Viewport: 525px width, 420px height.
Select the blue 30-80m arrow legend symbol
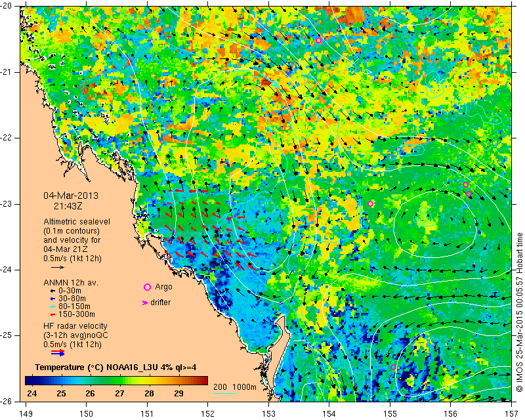pyautogui.click(x=52, y=299)
